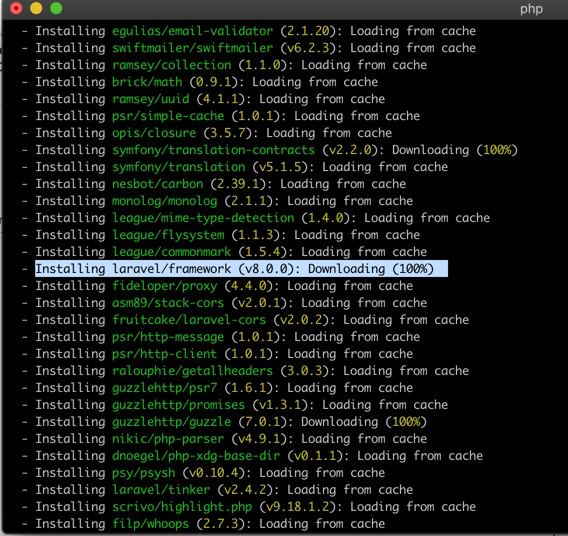This screenshot has width=568, height=536.
Task: Click the psr/simple-cache package name
Action: coord(168,116)
